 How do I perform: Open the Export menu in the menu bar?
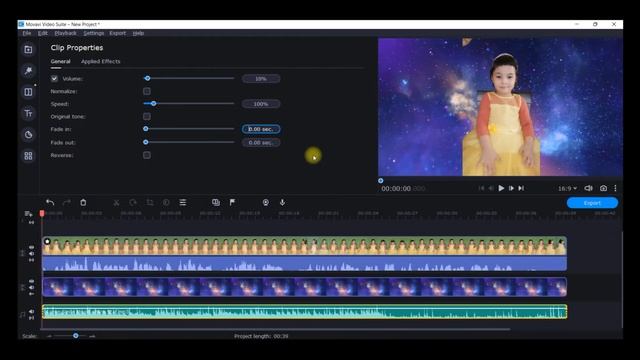[118, 33]
